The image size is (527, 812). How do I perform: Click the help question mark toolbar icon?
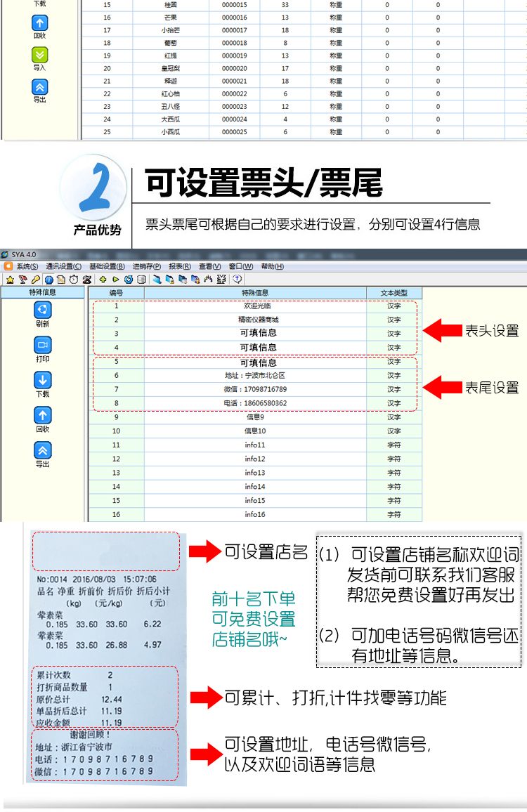click(238, 280)
